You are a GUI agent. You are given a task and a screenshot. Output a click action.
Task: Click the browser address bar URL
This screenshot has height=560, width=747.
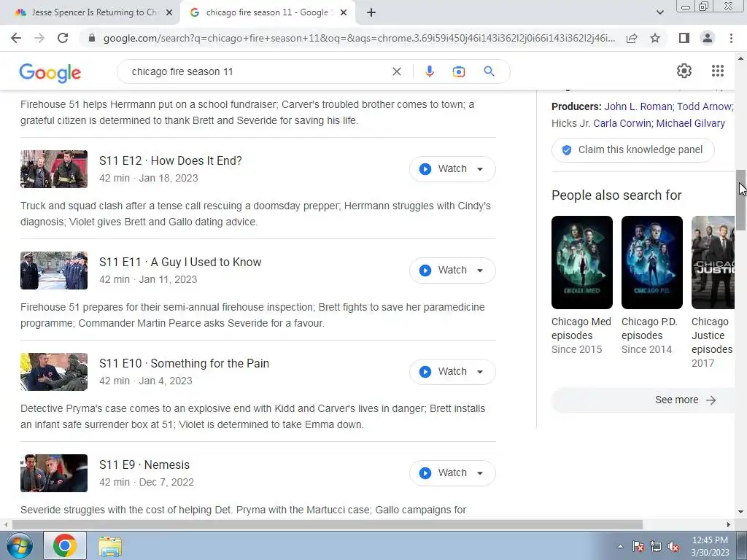(359, 38)
